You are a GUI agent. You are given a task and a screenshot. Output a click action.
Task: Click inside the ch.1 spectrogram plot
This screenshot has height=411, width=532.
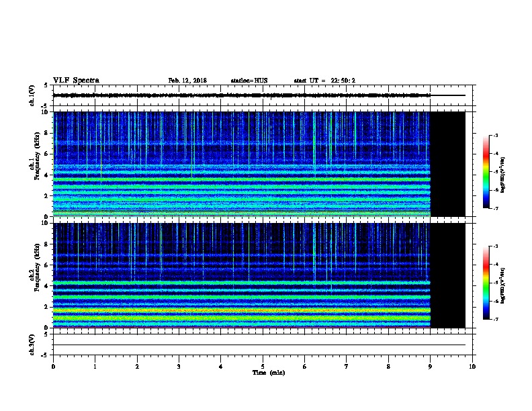tap(242, 164)
